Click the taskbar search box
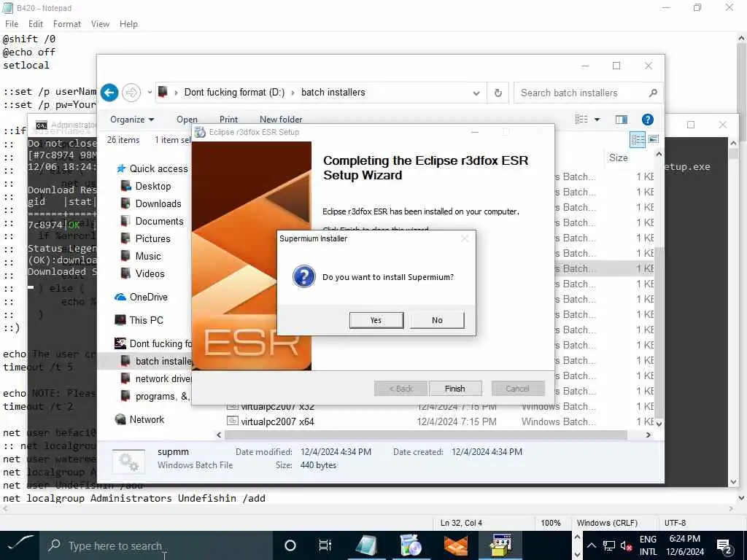The width and height of the screenshot is (747, 560). pyautogui.click(x=156, y=545)
